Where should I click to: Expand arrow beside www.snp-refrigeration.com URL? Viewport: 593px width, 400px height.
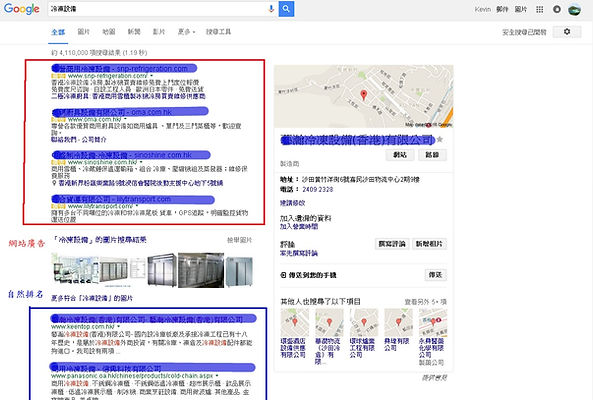point(152,76)
